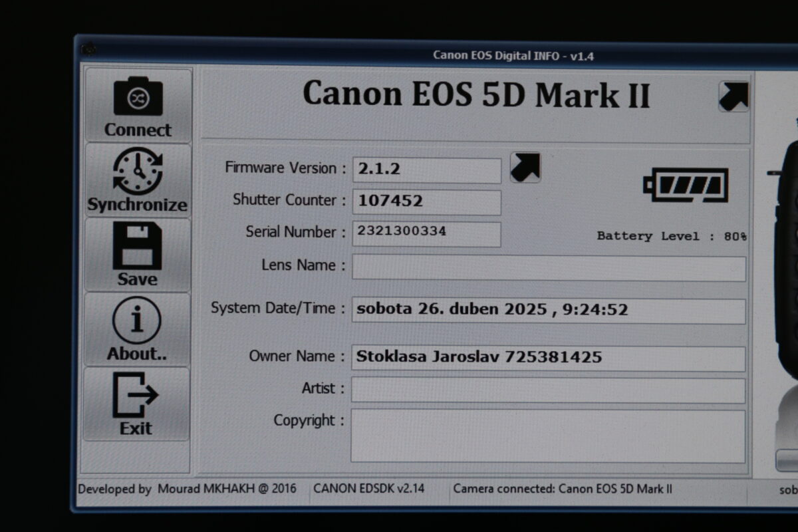
Task: Click arrow icon beside camera model title
Action: [x=733, y=97]
